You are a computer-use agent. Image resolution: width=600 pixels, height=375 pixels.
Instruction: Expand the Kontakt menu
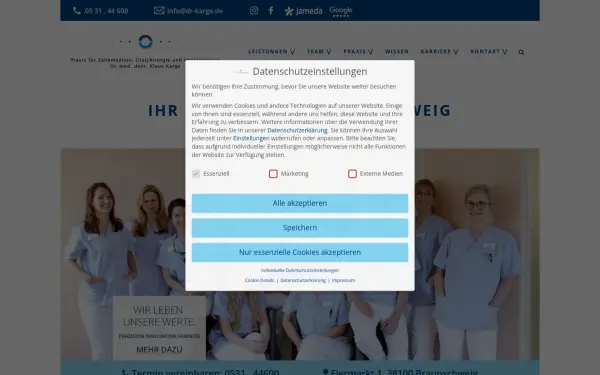(489, 51)
